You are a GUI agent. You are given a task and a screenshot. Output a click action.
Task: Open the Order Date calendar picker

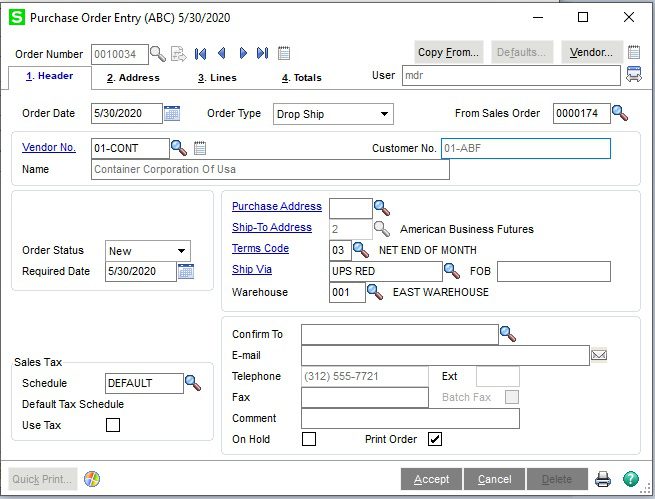(172, 113)
